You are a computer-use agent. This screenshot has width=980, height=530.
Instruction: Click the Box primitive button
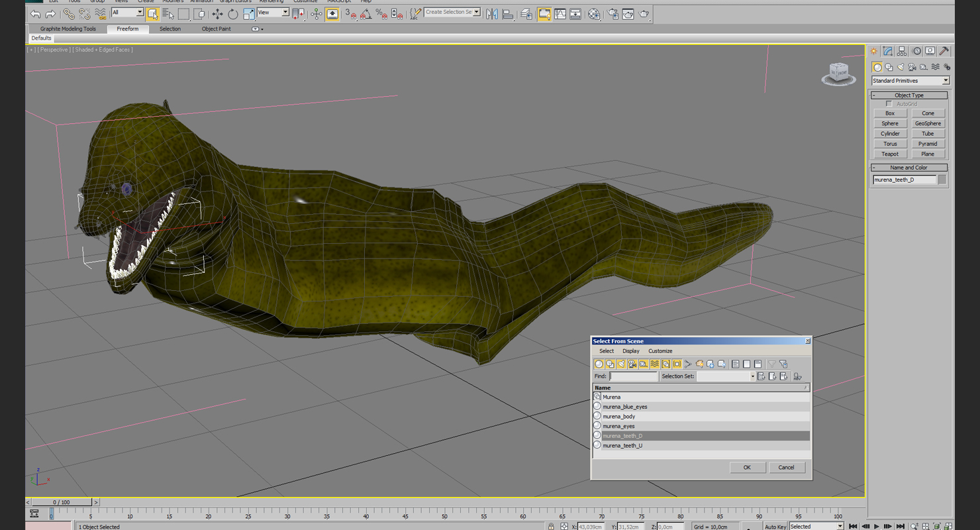click(890, 113)
